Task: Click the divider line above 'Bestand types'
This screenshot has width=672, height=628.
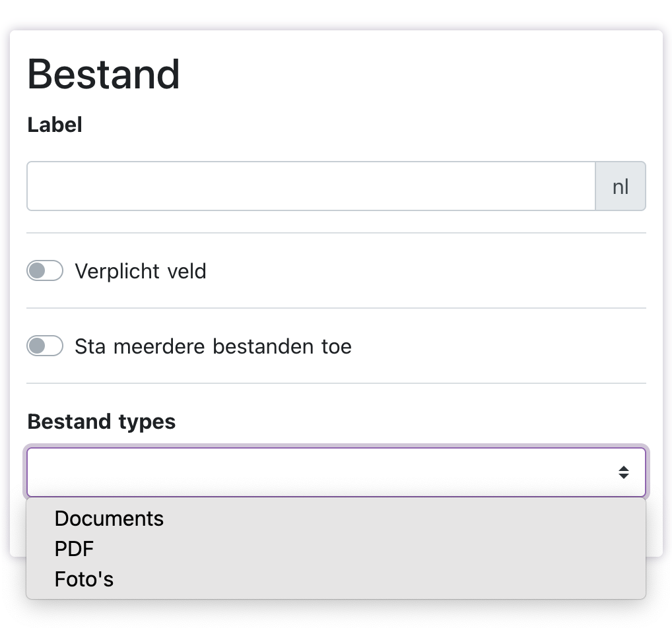Action: (x=336, y=383)
